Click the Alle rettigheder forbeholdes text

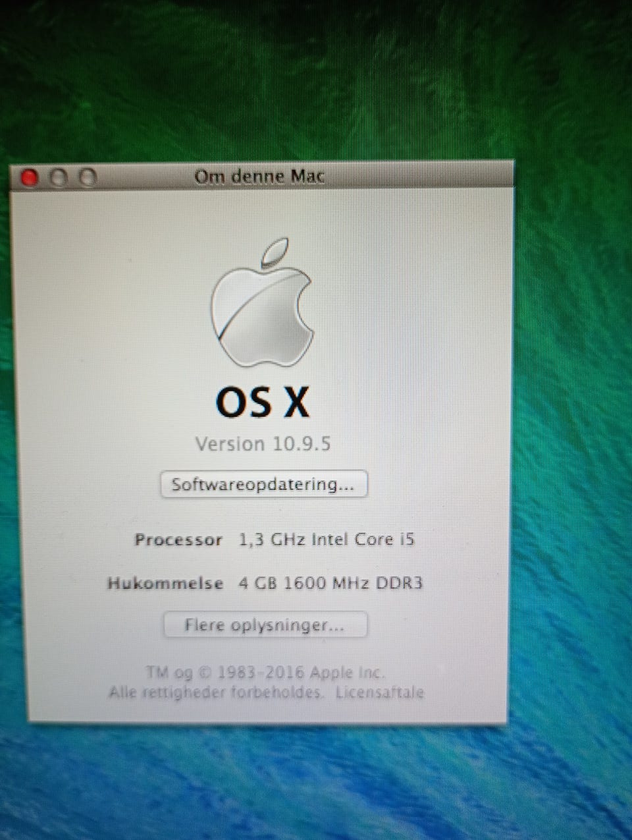(x=215, y=692)
